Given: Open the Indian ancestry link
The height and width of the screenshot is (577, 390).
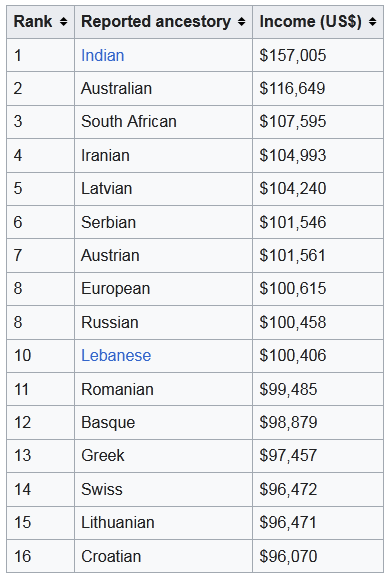Looking at the screenshot, I should (x=103, y=56).
